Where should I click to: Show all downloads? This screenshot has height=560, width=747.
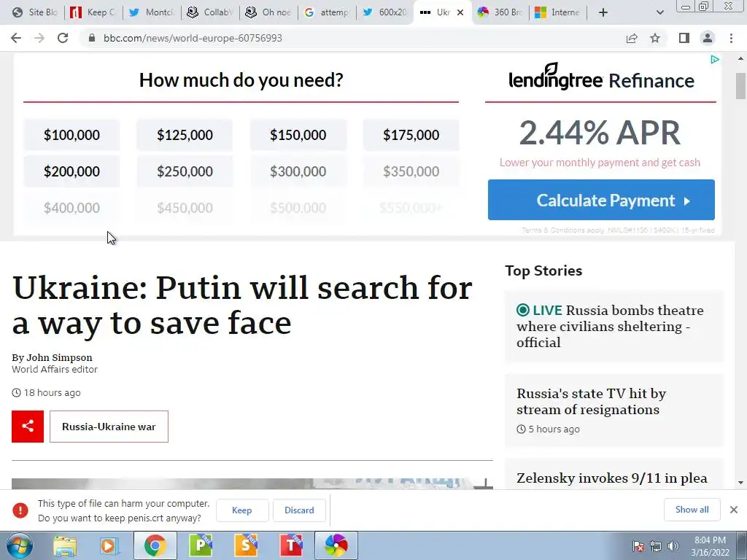692,510
